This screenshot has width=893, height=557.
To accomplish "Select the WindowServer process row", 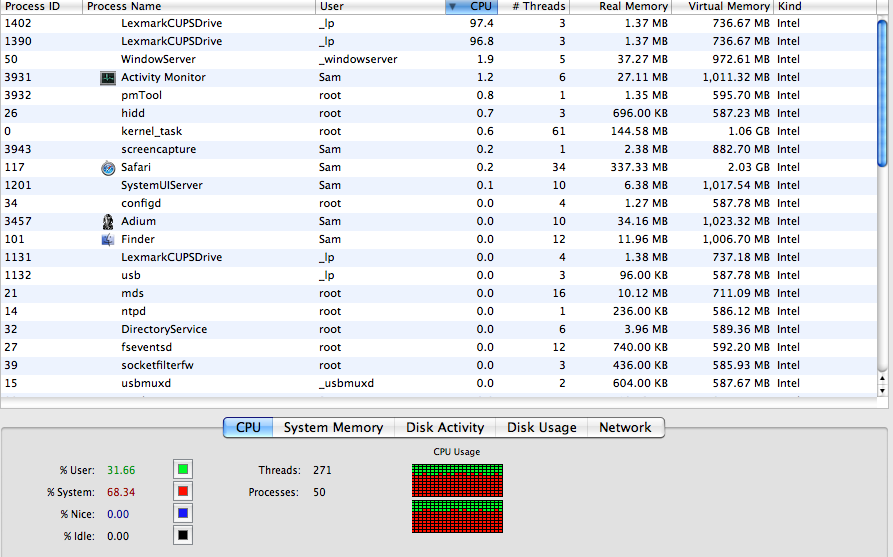I will pyautogui.click(x=439, y=59).
